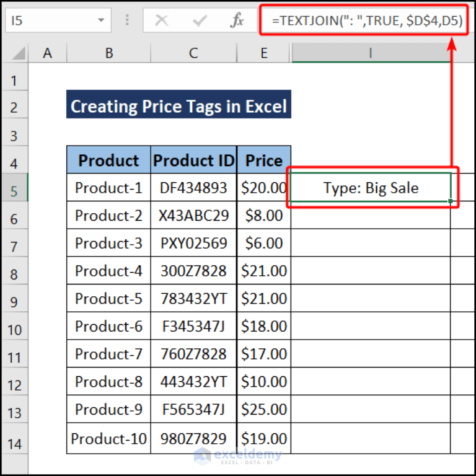The image size is (476, 476).
Task: Click the Name Box showing I5
Action: coord(58,20)
